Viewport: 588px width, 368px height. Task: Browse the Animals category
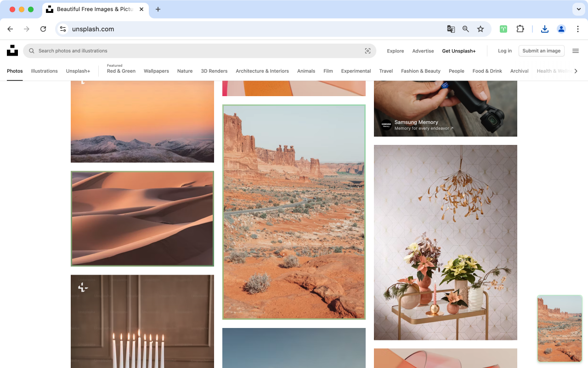(306, 71)
